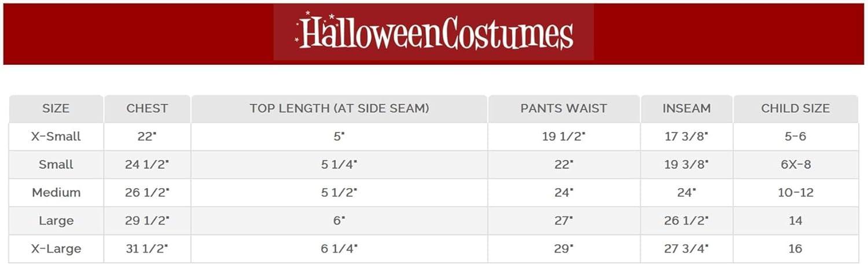Select the 27 3/4" inseam cell
Screen dimensions: 868x265
[x=686, y=249]
